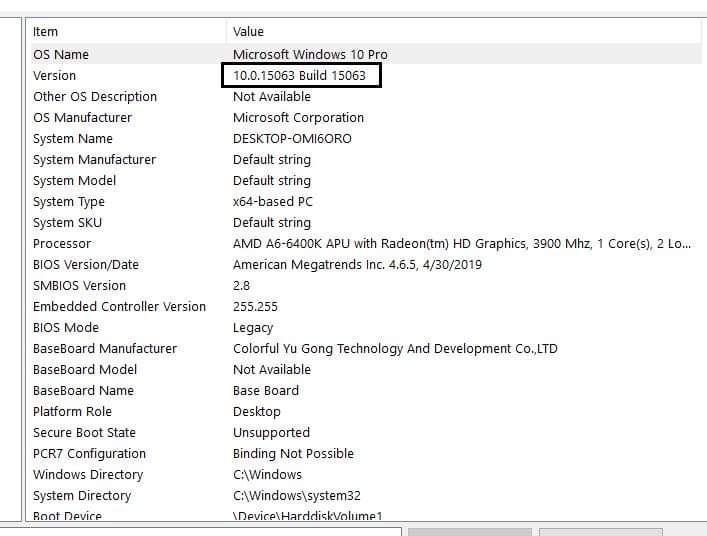Screen dimensions: 707x536
Task: Select the Embedded Controller Version label
Action: (119, 307)
